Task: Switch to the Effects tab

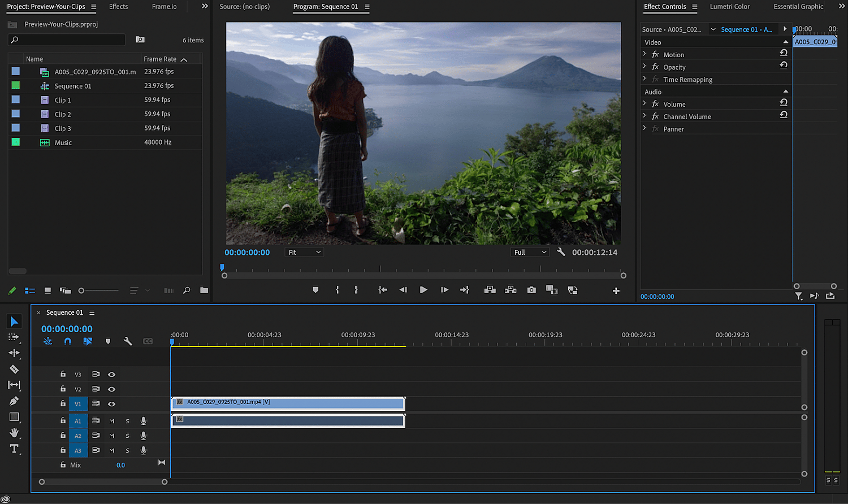Action: pyautogui.click(x=118, y=7)
